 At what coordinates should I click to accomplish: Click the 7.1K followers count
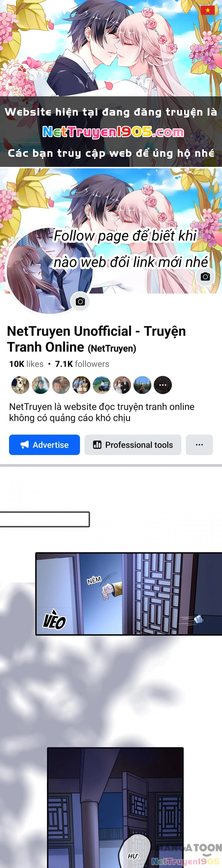tap(82, 364)
